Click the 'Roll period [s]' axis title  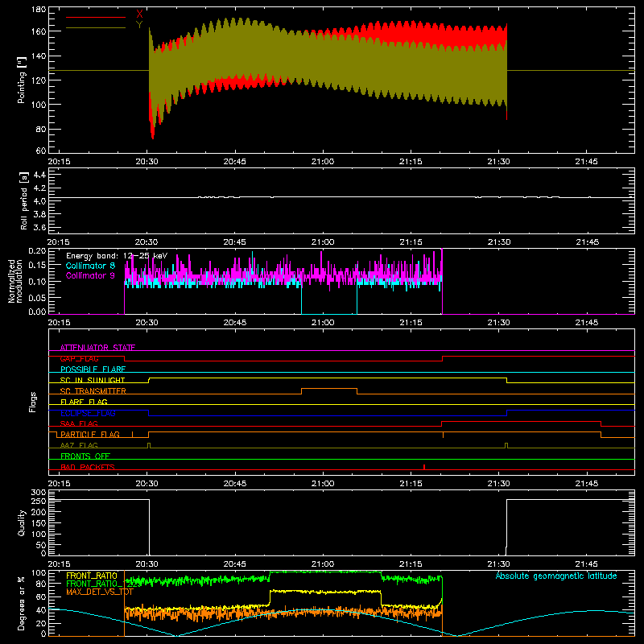[24, 200]
